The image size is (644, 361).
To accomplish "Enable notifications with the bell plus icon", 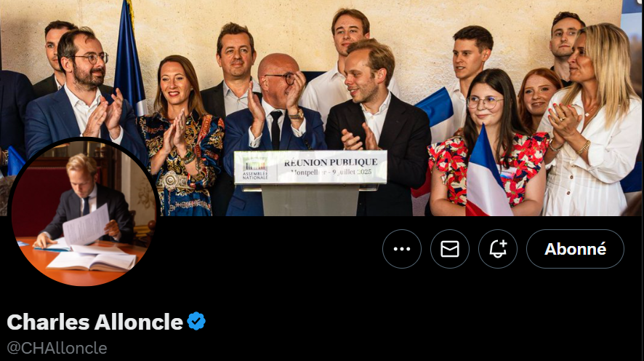I will [x=498, y=249].
